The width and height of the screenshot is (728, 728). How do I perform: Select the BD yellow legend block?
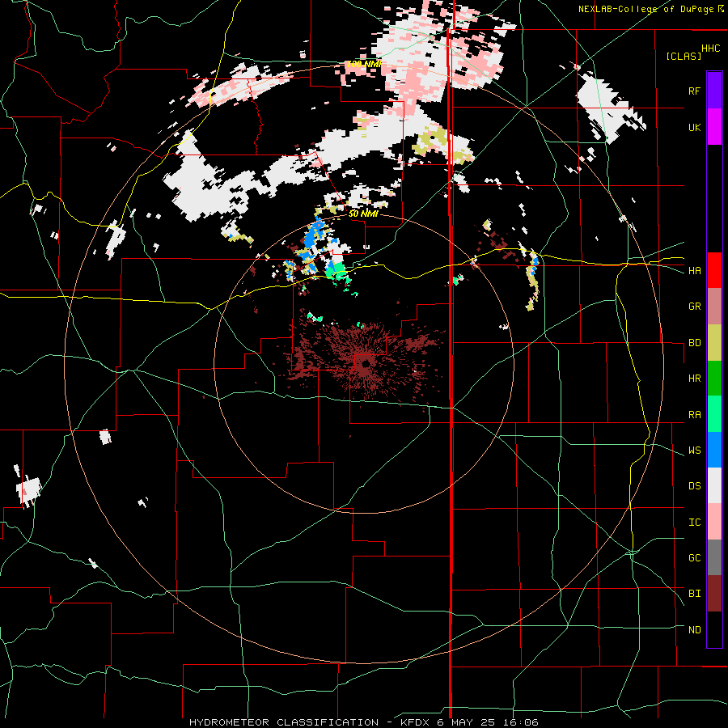(714, 342)
